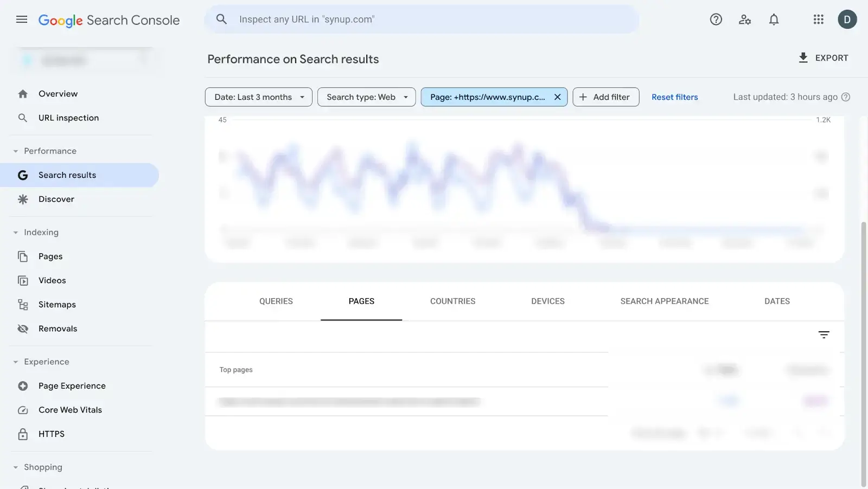Open the Removals page
The width and height of the screenshot is (868, 489).
tap(58, 329)
